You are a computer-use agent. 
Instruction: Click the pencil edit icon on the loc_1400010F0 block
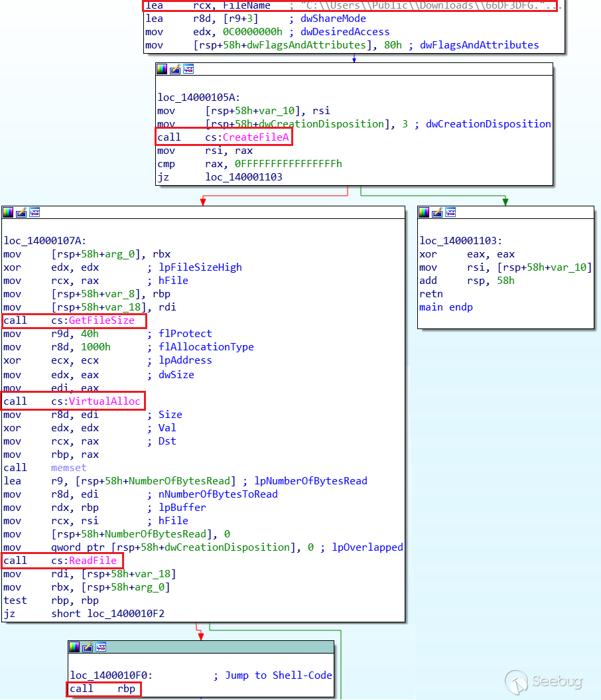(88, 647)
